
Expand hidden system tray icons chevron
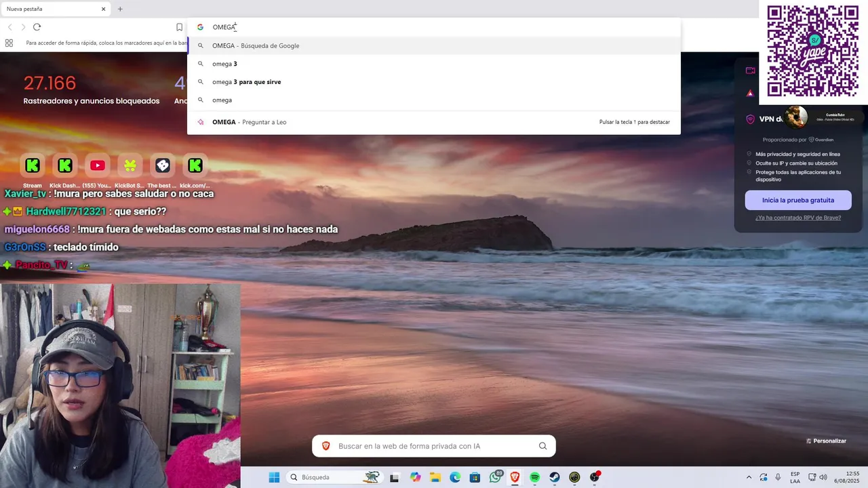pos(749,477)
